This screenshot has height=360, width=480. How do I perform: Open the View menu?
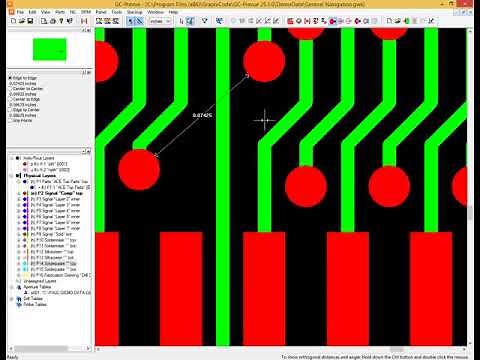pos(46,12)
